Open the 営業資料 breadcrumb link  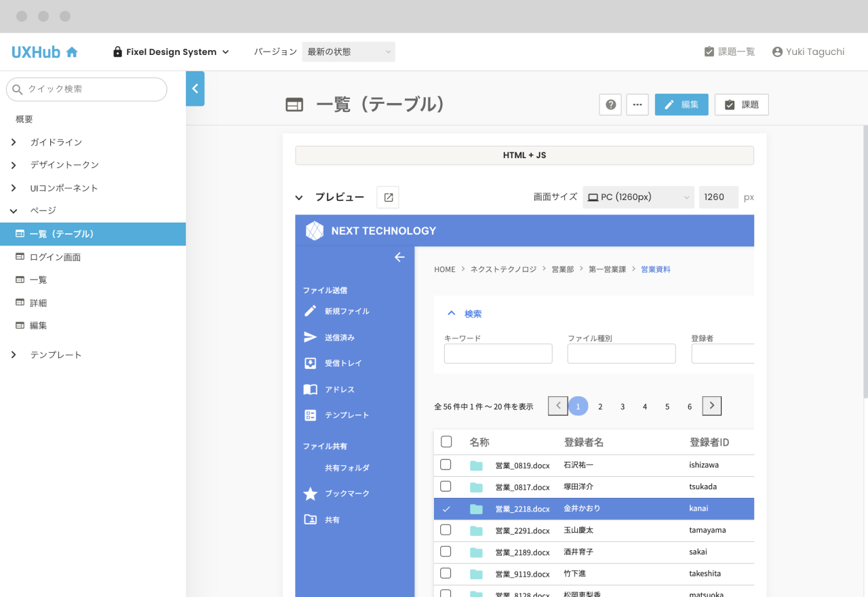[655, 269]
